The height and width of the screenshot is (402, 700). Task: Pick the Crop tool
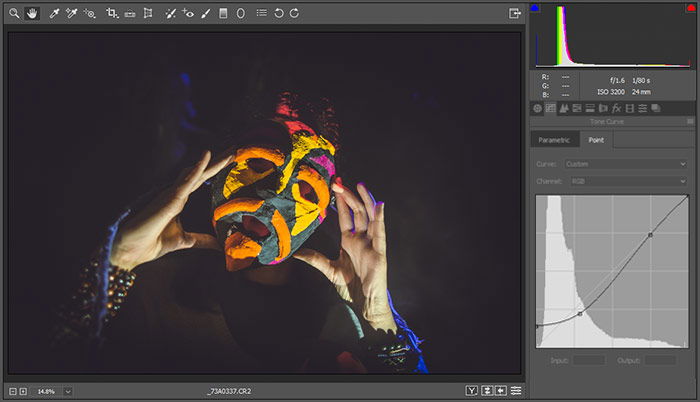[x=112, y=13]
